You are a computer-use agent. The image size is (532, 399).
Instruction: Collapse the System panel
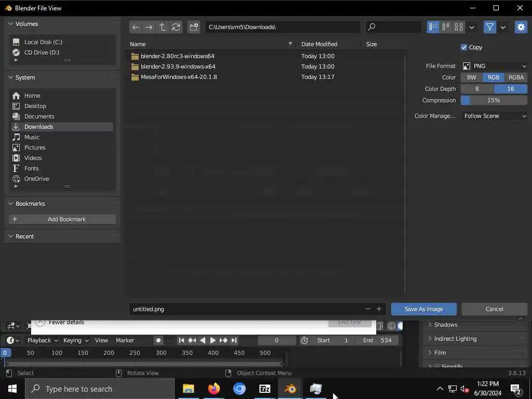point(10,77)
